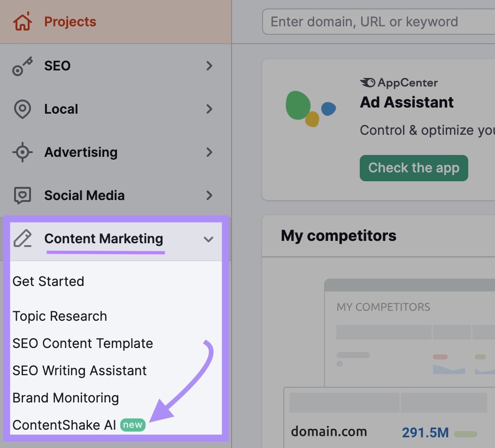495x448 pixels.
Task: Expand the Advertising section chevron
Action: click(x=209, y=152)
